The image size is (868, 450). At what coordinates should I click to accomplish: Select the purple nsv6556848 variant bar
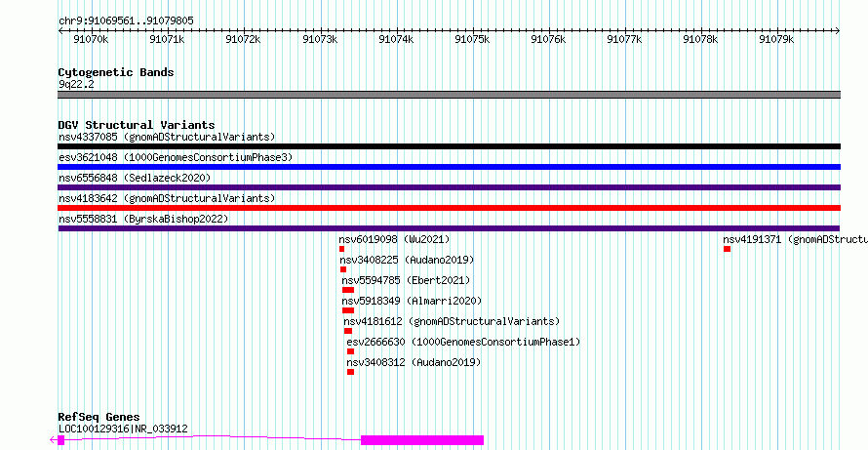449,187
